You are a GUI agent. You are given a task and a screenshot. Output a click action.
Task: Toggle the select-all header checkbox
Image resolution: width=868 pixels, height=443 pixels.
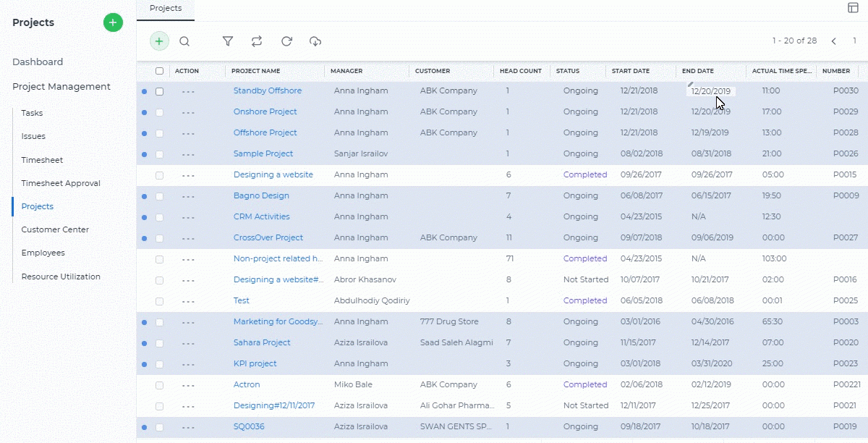pos(160,71)
